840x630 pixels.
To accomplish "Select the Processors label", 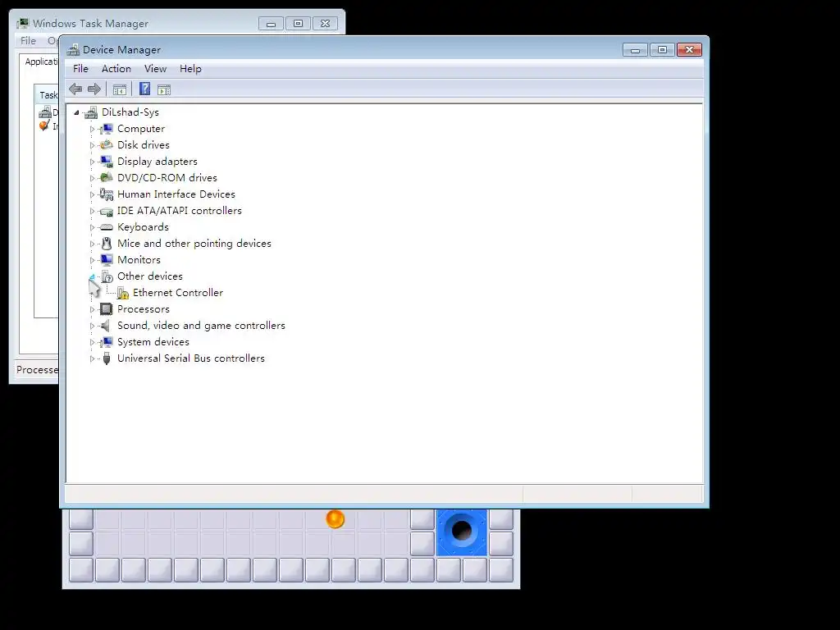I will 143,309.
